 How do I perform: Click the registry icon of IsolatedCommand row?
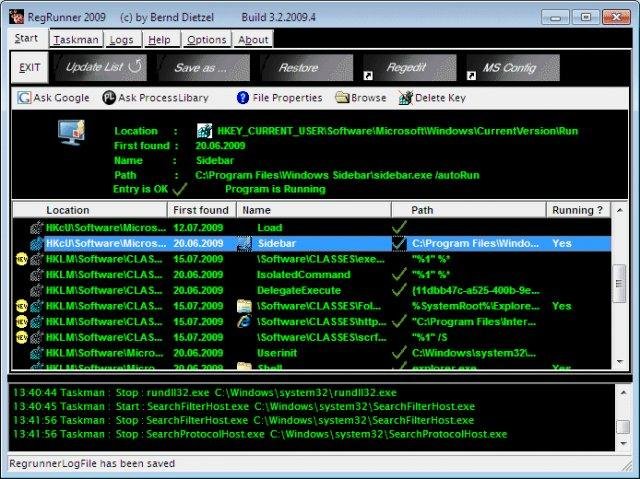pos(37,275)
